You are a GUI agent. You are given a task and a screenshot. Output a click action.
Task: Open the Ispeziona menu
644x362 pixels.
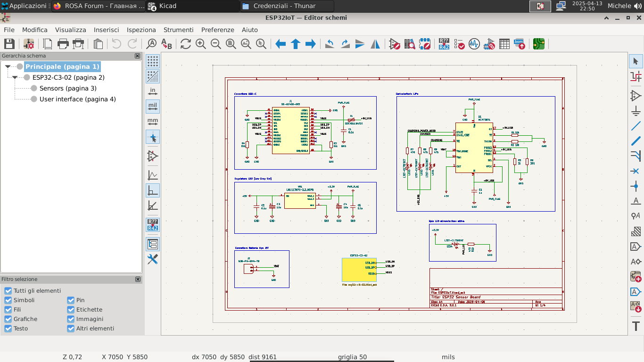(x=141, y=30)
